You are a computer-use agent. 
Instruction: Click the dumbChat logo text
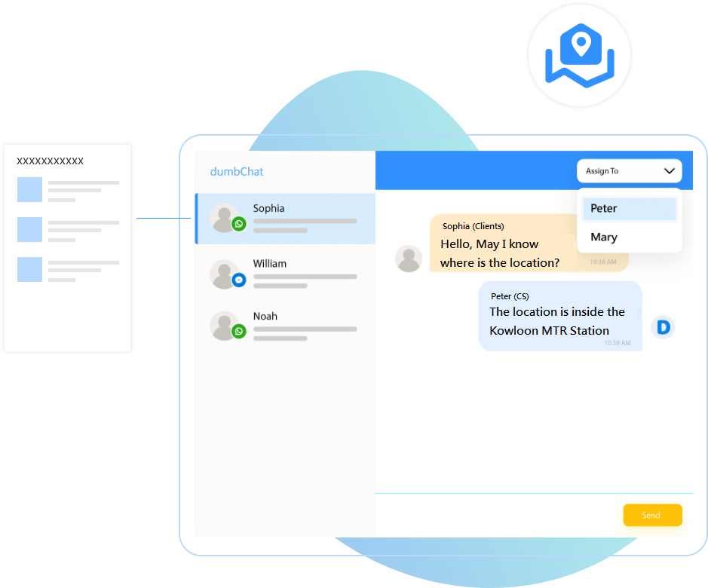[237, 172]
